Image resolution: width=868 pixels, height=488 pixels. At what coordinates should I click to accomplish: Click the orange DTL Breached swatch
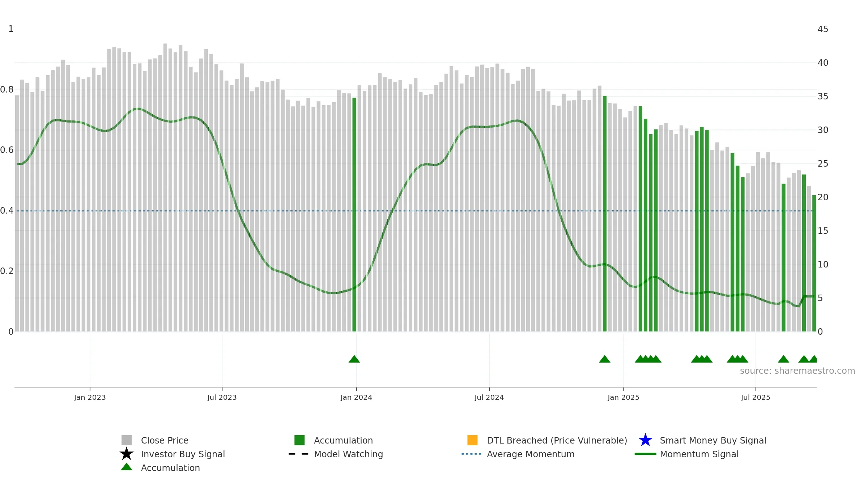(472, 440)
